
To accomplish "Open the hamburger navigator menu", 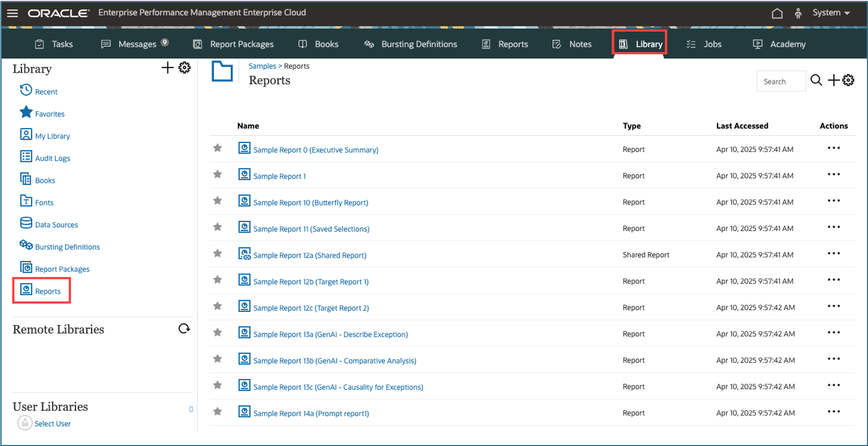I will click(x=12, y=13).
